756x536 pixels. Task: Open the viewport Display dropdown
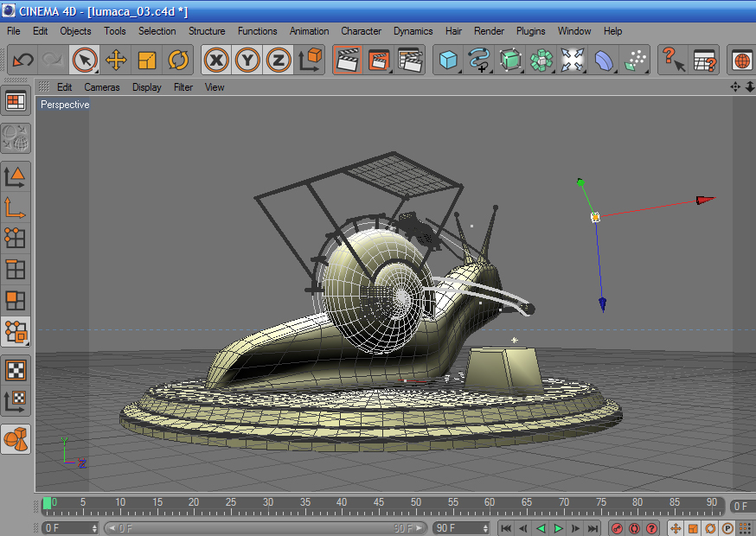147,87
